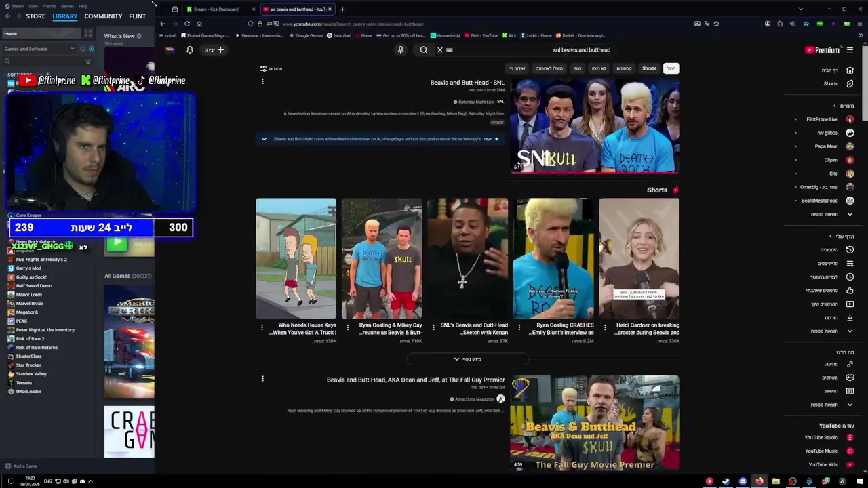Image resolution: width=868 pixels, height=488 pixels.
Task: Open options for the Kenan sketch short
Action: [x=434, y=327]
